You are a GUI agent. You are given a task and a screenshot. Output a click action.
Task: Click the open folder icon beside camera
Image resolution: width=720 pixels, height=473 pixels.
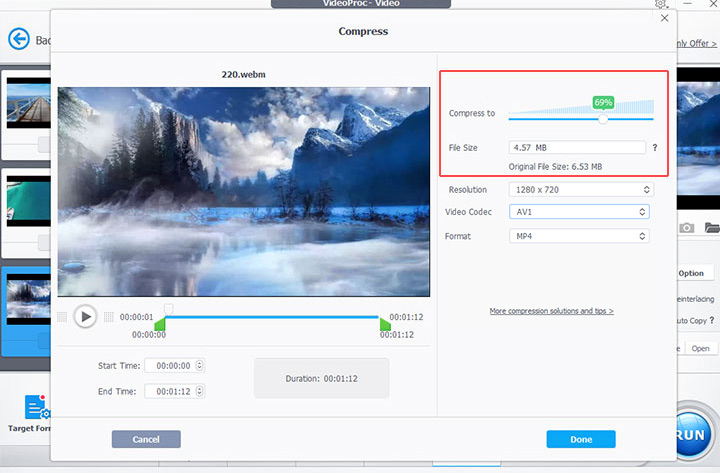click(x=712, y=227)
